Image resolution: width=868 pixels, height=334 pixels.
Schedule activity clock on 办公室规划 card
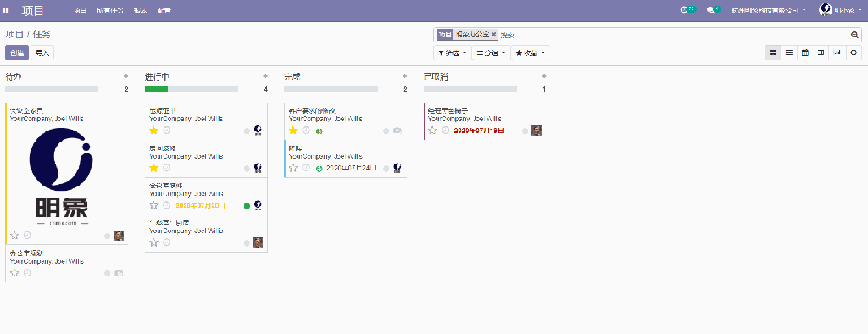point(27,272)
